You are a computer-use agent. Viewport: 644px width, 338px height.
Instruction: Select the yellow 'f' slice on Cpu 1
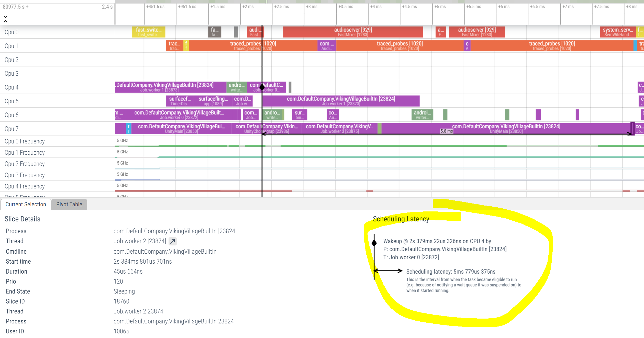pos(186,46)
